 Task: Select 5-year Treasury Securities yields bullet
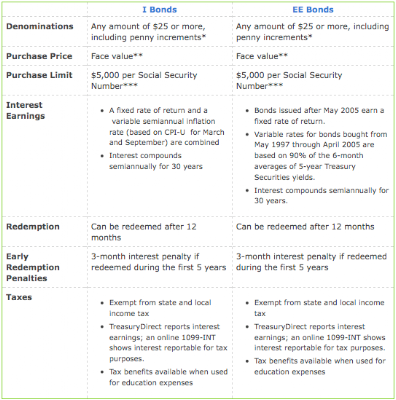pyautogui.click(x=321, y=155)
